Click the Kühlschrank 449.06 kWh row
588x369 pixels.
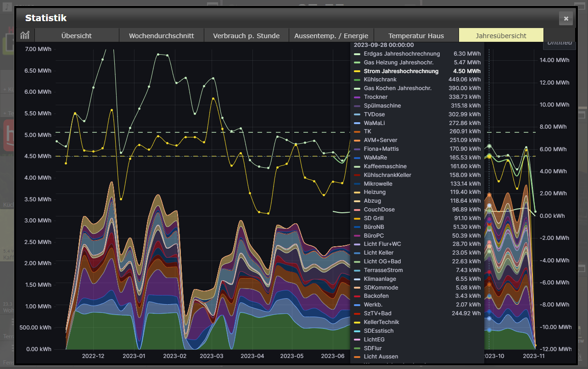coord(417,79)
